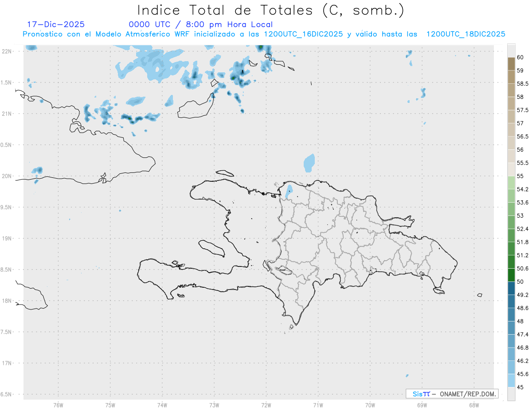Click the "46.2" colorbar value
The width and height of the screenshot is (532, 411).
pyautogui.click(x=522, y=361)
